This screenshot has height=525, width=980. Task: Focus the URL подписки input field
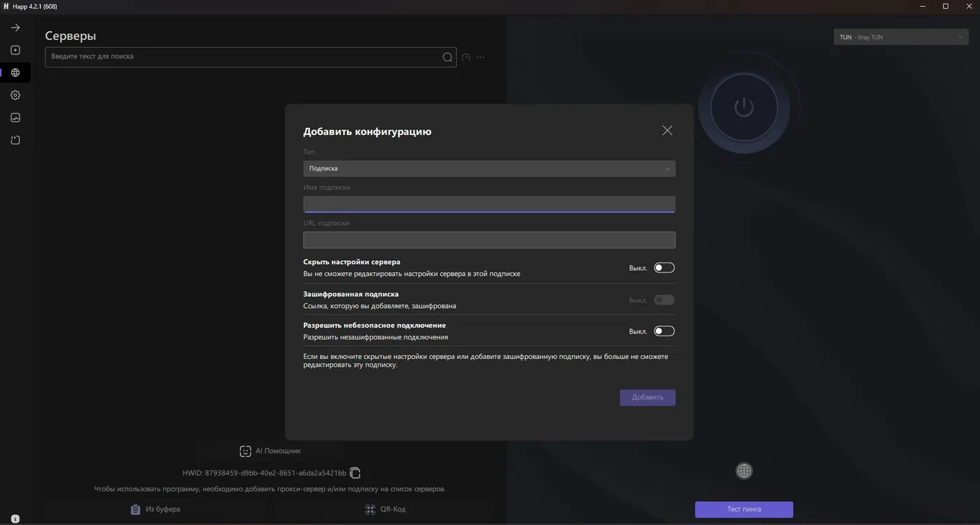[x=489, y=240]
